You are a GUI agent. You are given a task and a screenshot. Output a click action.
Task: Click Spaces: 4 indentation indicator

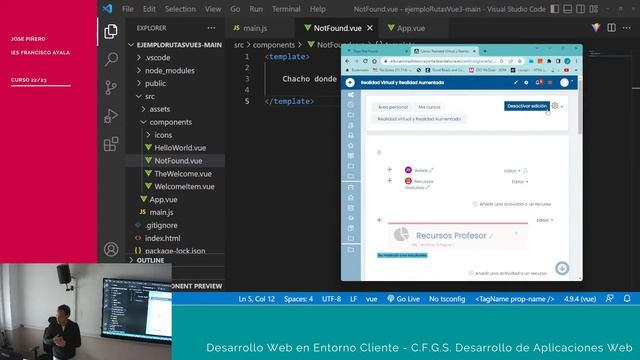coord(298,299)
